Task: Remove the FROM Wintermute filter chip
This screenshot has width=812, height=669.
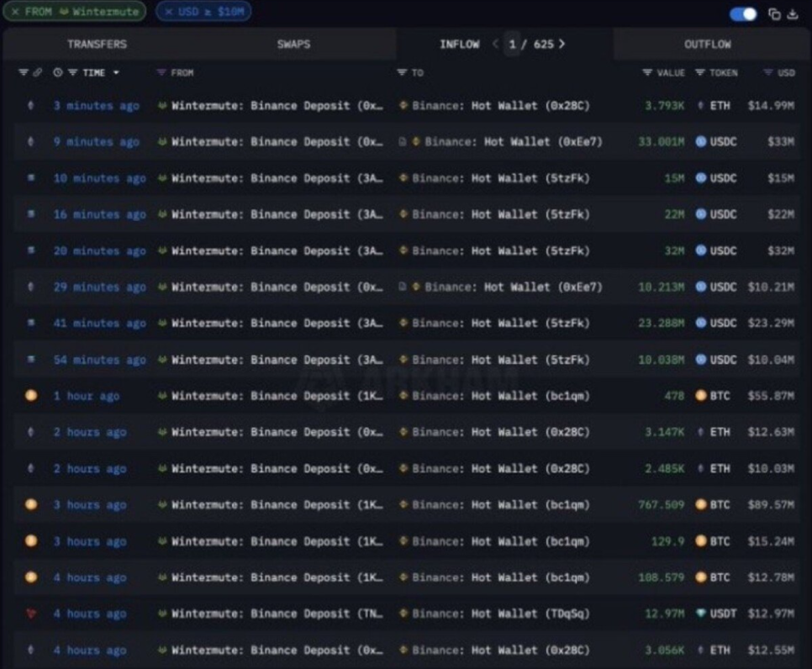Action: 15,12
